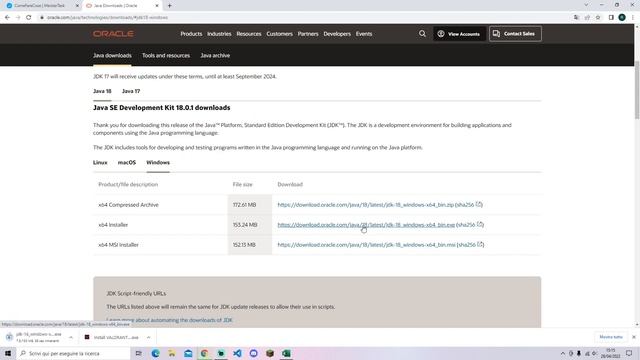Image resolution: width=640 pixels, height=360 pixels.
Task: Click the Windows taskbar search box
Action: click(x=73, y=353)
